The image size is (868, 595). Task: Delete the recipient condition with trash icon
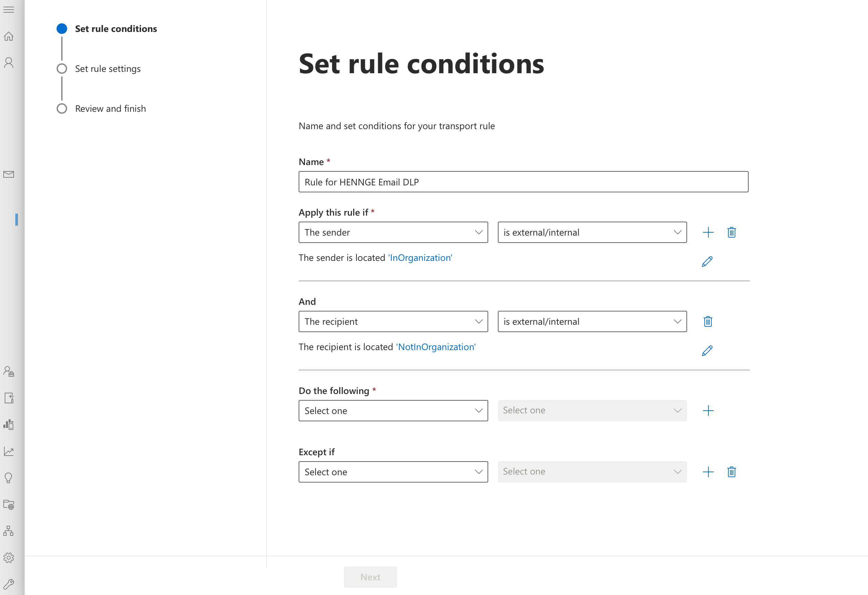pyautogui.click(x=708, y=321)
